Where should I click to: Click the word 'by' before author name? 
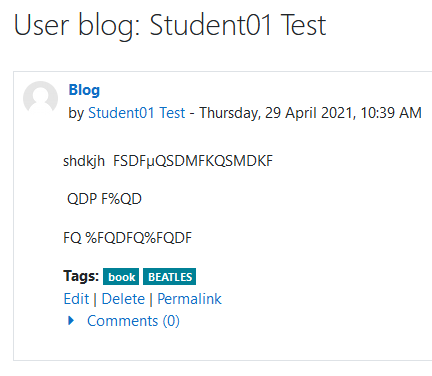point(76,113)
